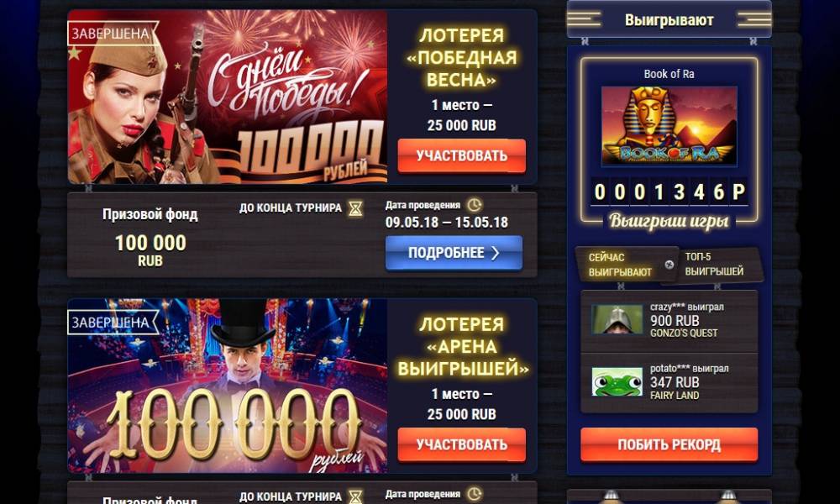
Task: Click the 0001346 jackpot counter display
Action: (669, 192)
